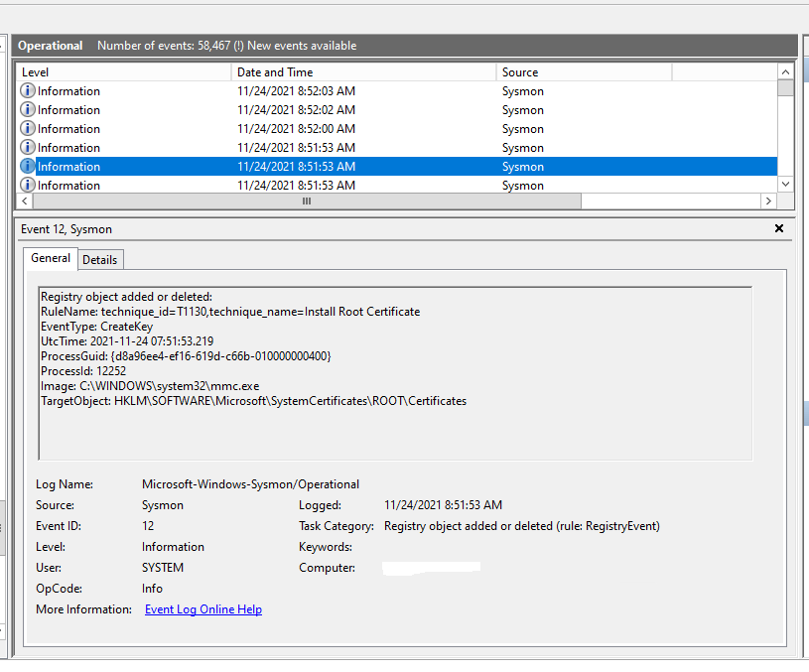The width and height of the screenshot is (809, 672).
Task: Select event logged at 11/24/2021 8:52:00 AM
Action: click(x=397, y=128)
